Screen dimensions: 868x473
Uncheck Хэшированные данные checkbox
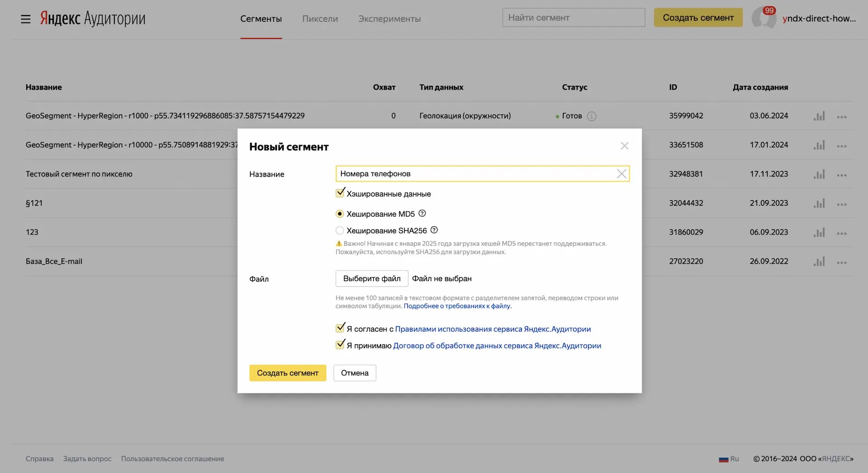coord(340,193)
